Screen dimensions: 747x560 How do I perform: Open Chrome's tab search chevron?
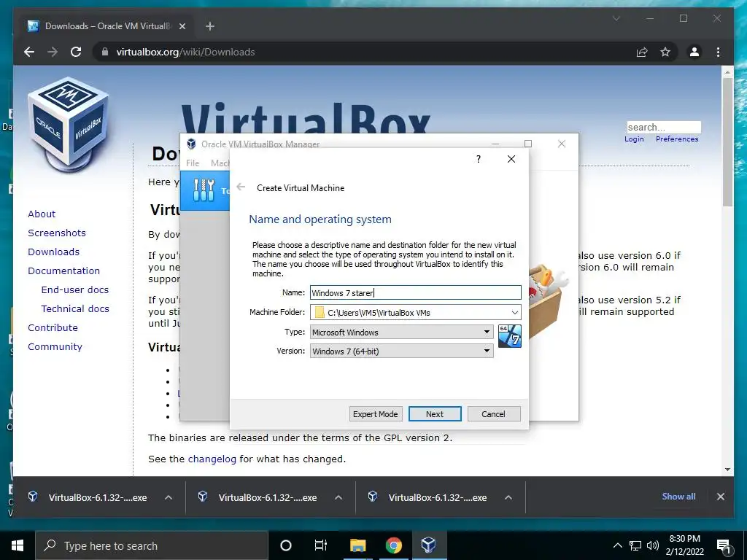(616, 18)
